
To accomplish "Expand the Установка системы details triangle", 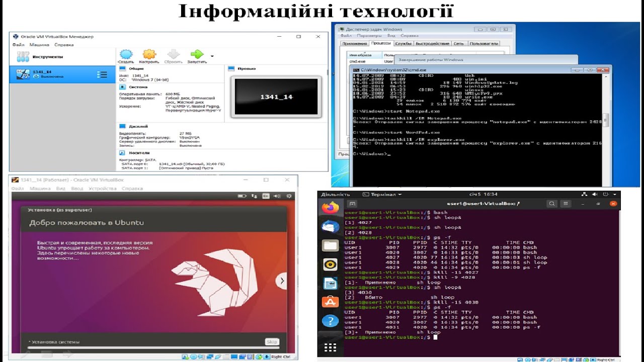I will (x=30, y=342).
